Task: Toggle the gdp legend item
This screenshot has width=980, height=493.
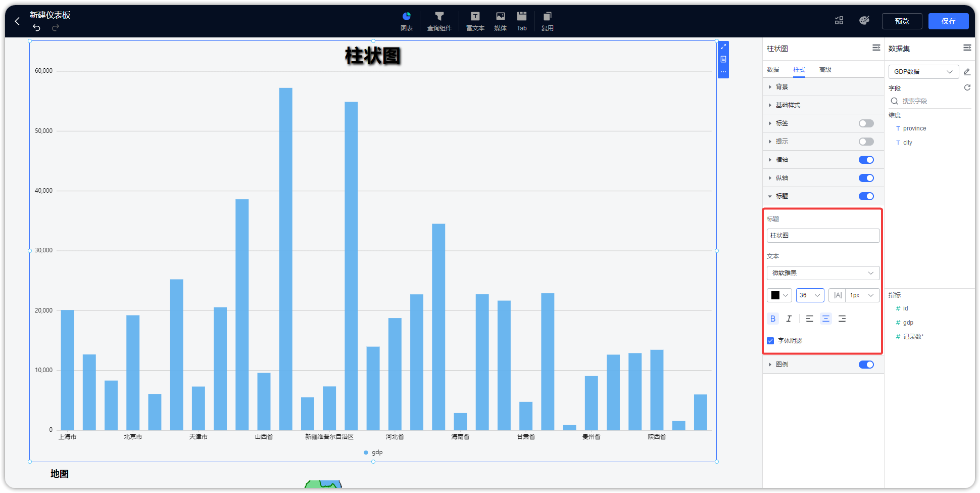Action: click(373, 453)
